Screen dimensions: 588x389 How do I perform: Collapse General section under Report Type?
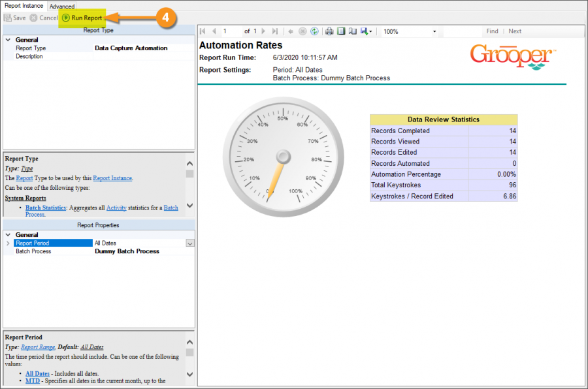[8, 40]
